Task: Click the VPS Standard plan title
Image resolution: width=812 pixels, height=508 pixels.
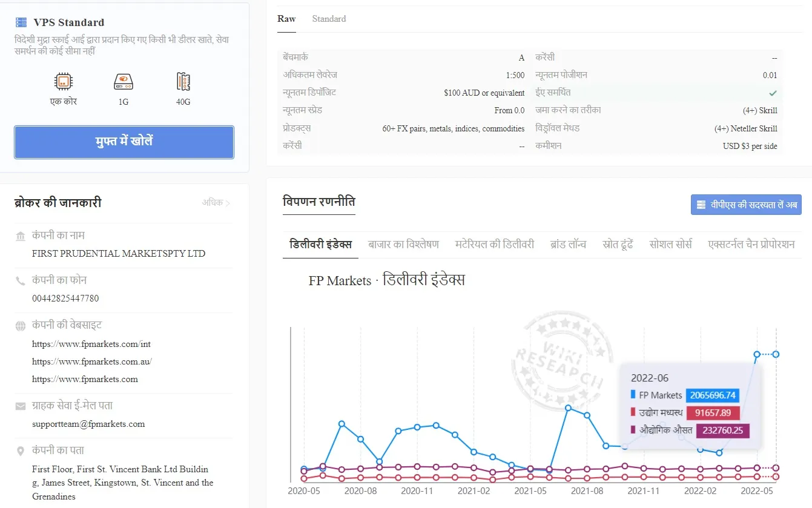Action: pyautogui.click(x=69, y=22)
